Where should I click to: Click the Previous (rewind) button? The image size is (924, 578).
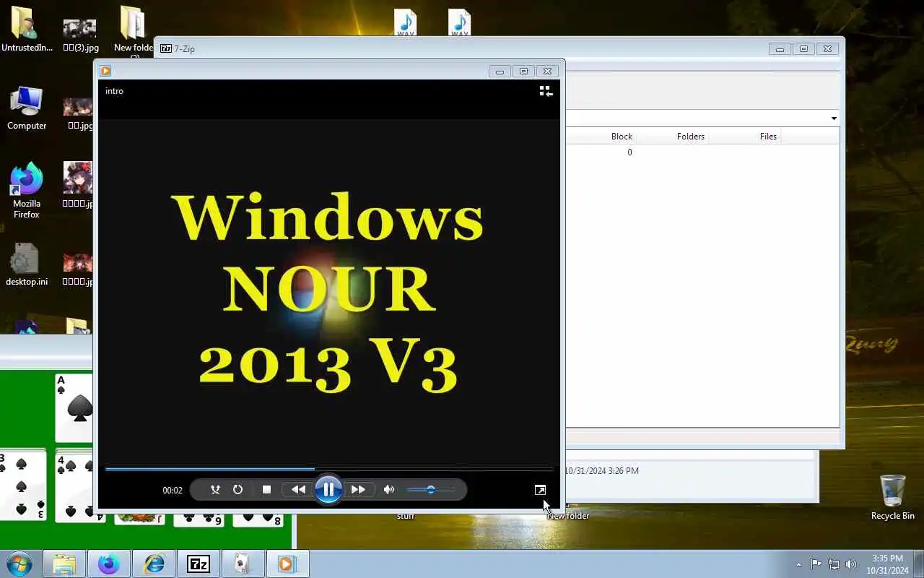[x=297, y=490]
